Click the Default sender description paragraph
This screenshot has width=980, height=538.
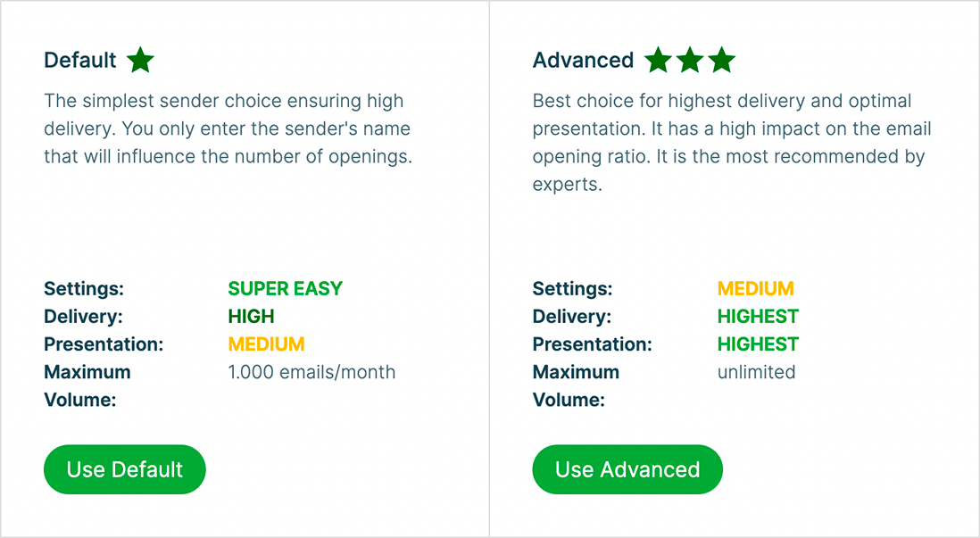[228, 128]
